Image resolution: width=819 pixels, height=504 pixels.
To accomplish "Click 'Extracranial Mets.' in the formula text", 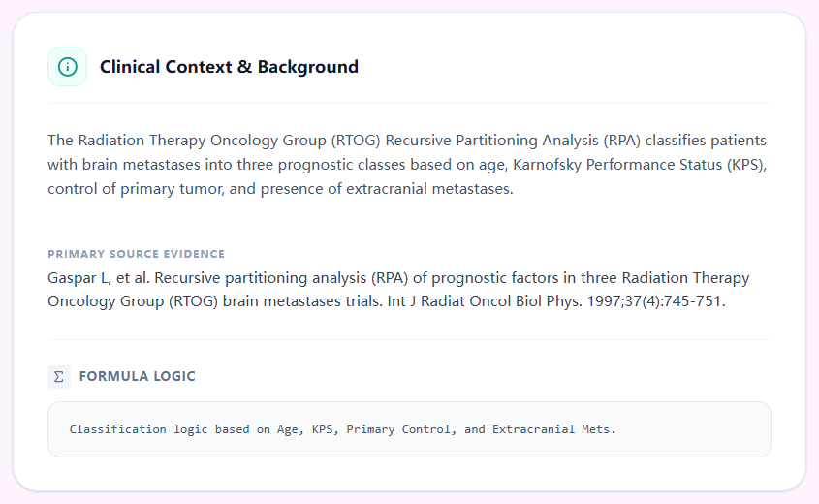I will (553, 429).
